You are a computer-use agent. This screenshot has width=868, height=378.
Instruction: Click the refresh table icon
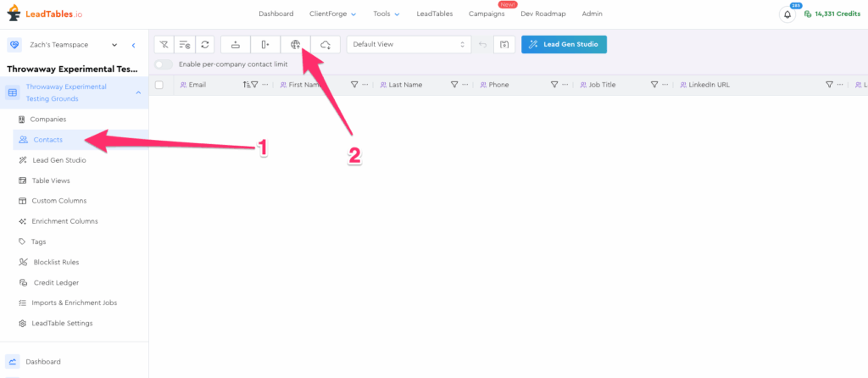point(205,44)
